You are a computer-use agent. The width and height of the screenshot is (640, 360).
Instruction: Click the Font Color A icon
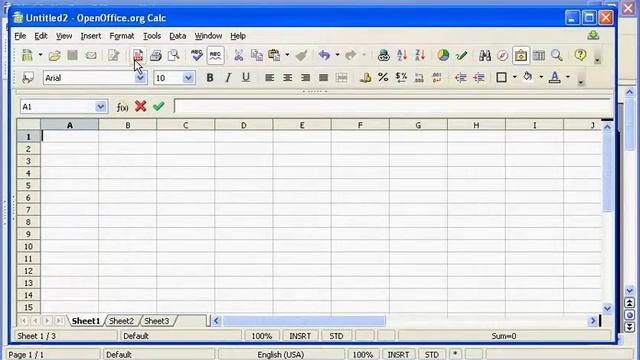tap(555, 77)
